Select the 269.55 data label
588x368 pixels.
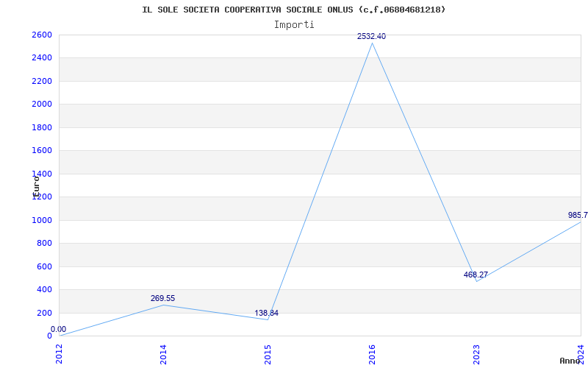tap(162, 298)
